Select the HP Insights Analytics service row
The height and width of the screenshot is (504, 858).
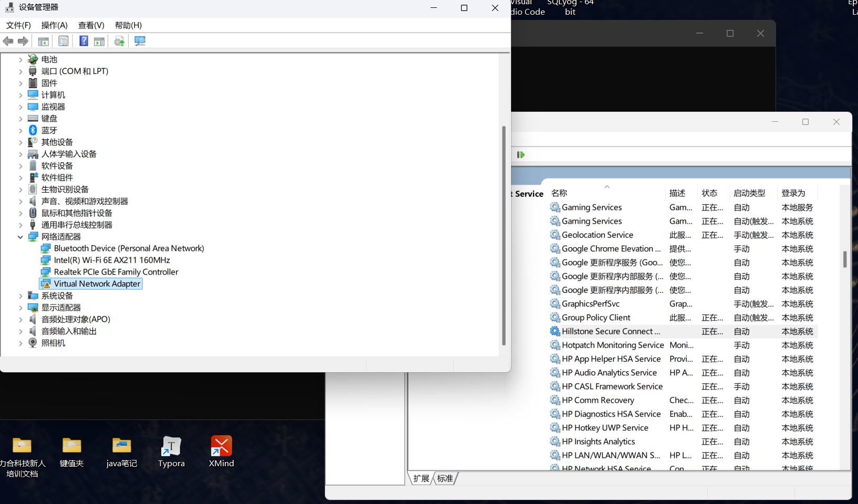pyautogui.click(x=683, y=442)
